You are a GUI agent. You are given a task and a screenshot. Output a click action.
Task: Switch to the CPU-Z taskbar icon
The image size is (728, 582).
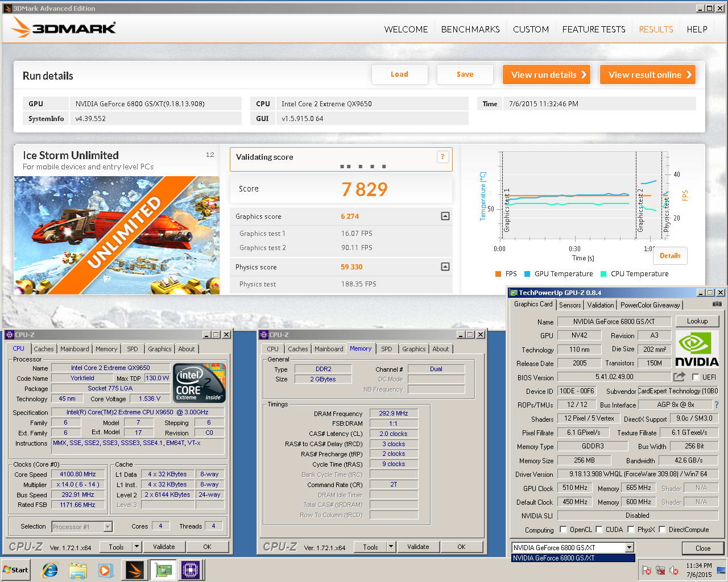pos(191,570)
